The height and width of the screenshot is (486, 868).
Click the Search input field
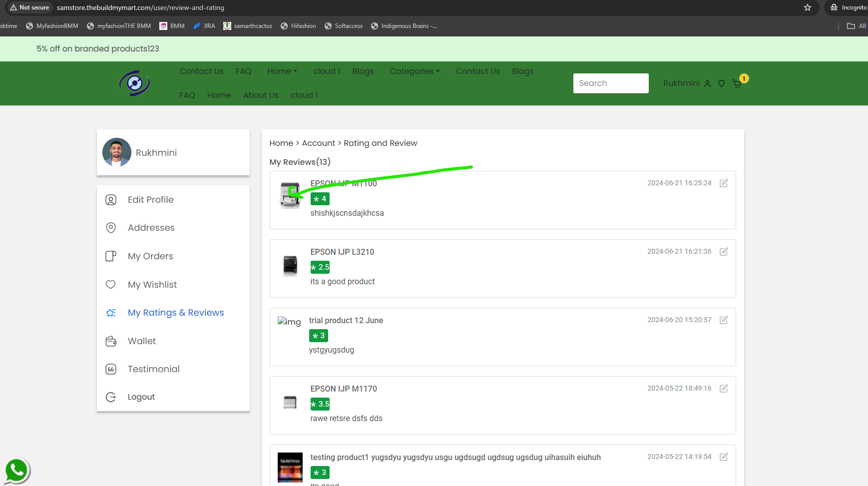[x=611, y=83]
